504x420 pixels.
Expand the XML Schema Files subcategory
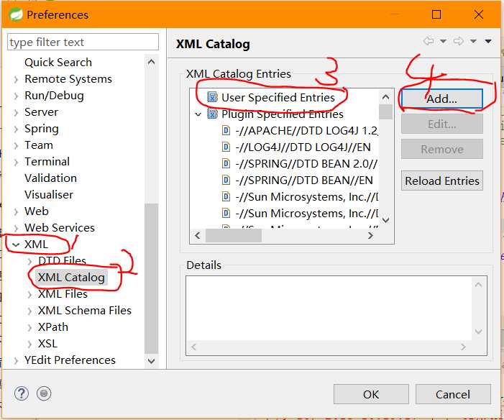pyautogui.click(x=29, y=311)
